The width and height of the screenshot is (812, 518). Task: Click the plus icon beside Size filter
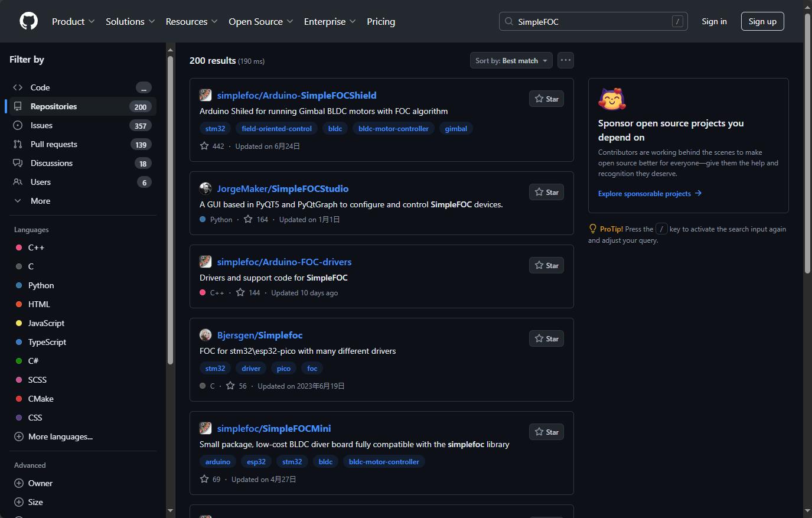(19, 502)
